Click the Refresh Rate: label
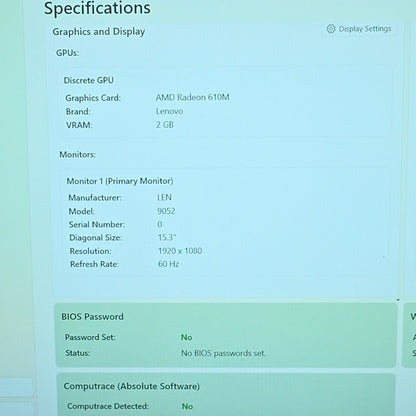 click(94, 264)
